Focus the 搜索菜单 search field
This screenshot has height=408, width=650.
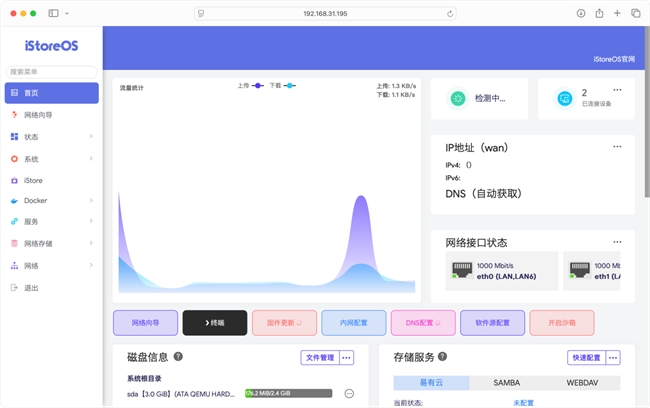(52, 72)
